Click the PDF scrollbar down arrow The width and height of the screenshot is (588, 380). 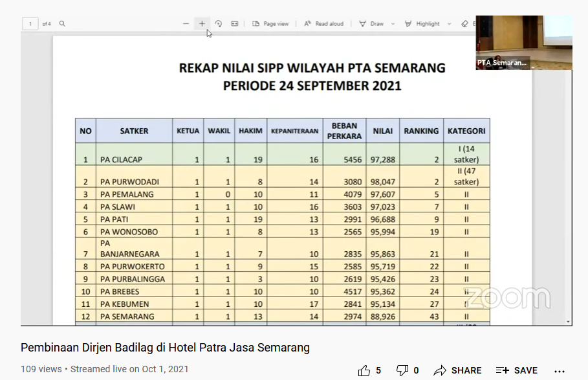point(569,322)
